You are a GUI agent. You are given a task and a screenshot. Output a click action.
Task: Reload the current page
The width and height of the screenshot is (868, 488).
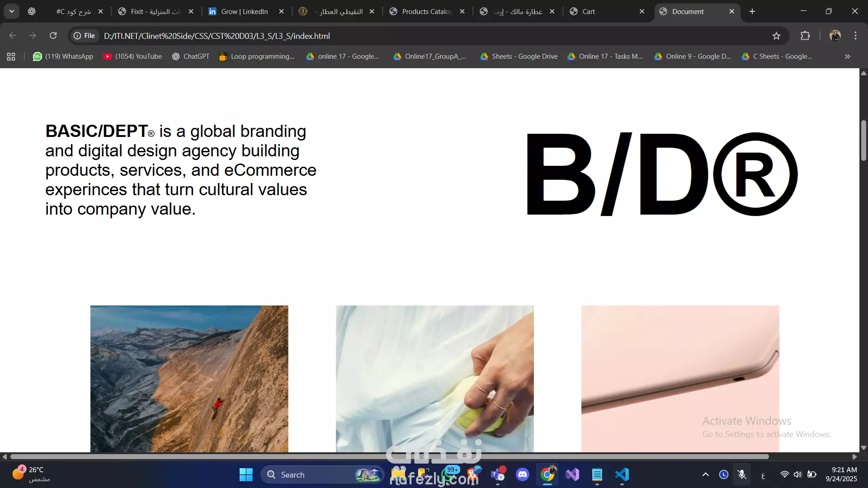pyautogui.click(x=53, y=36)
